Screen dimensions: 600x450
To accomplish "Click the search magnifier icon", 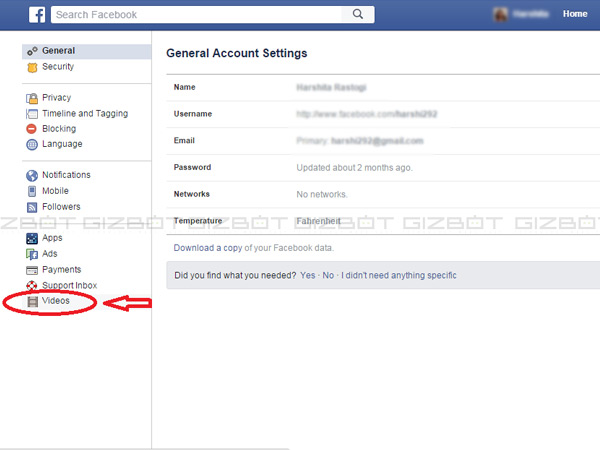I will 357,14.
